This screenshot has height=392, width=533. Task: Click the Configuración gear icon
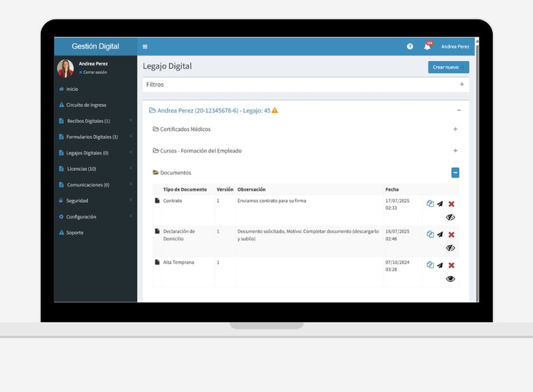tap(61, 216)
